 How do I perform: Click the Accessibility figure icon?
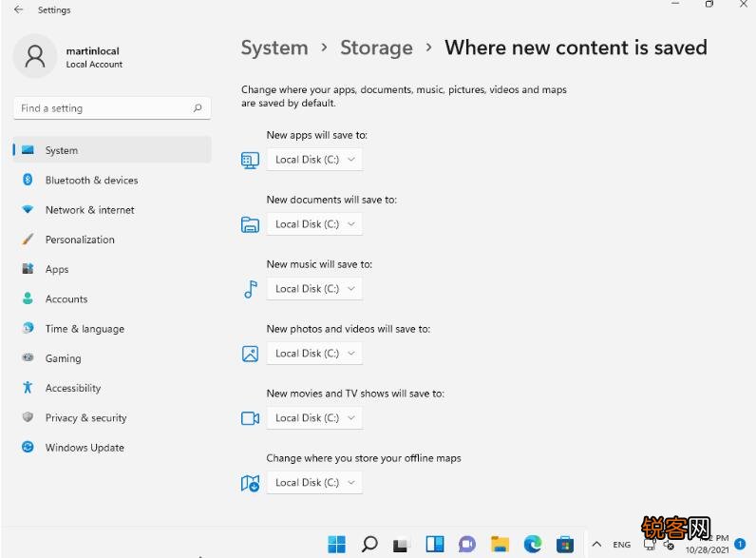[28, 387]
